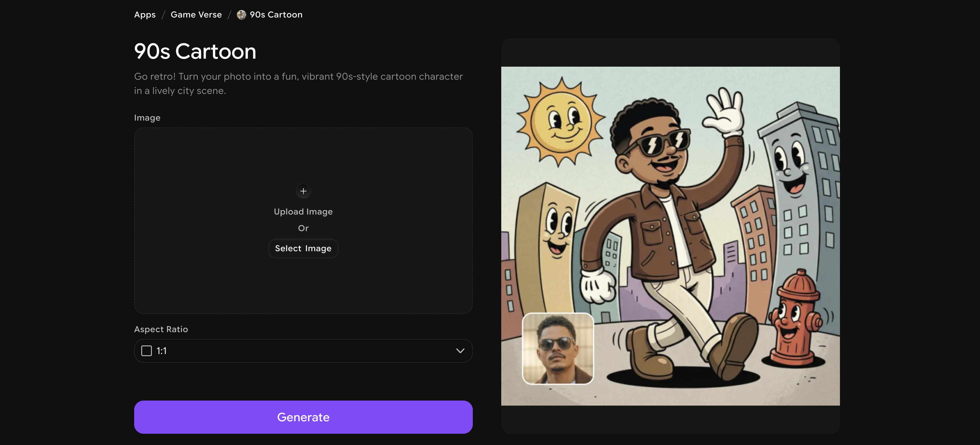Click the square 1:1 ratio icon
Viewport: 980px width, 445px height.
coord(147,350)
